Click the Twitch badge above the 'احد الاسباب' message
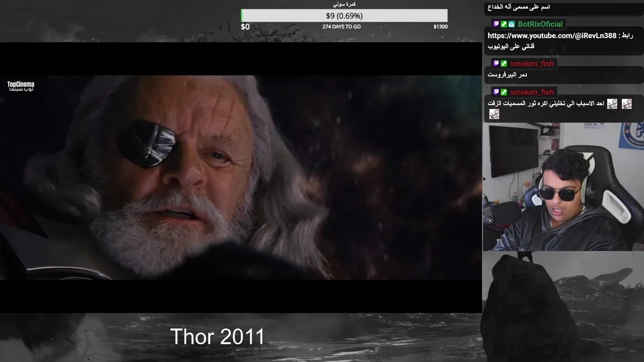644x362 pixels. [496, 93]
